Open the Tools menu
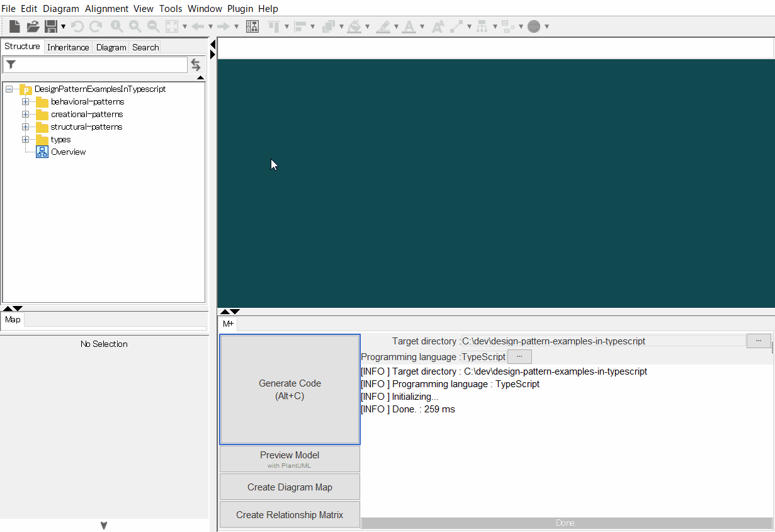The height and width of the screenshot is (532, 775). [x=171, y=9]
